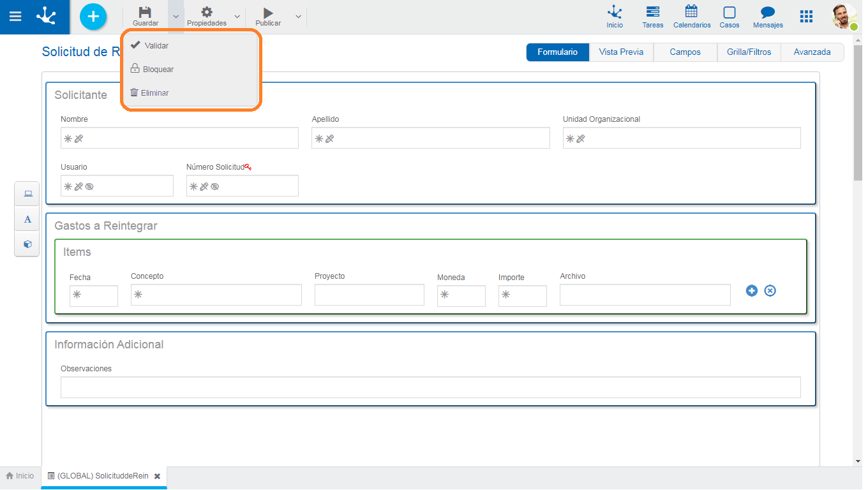Expand the Guardar dropdown arrow
The height and width of the screenshot is (490, 868).
(176, 17)
